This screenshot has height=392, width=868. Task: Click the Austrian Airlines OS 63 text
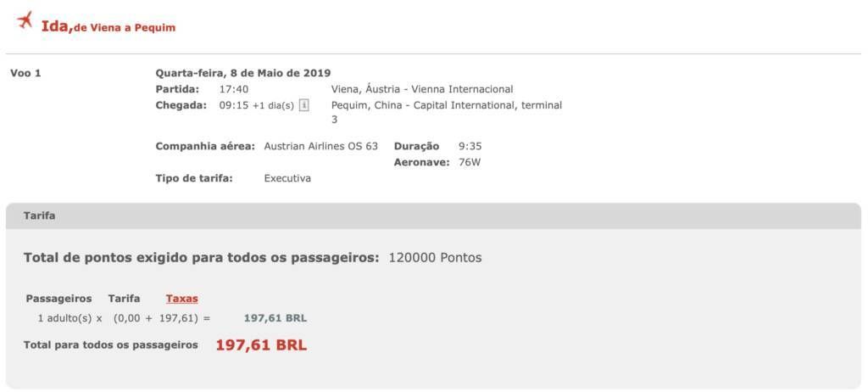321,147
